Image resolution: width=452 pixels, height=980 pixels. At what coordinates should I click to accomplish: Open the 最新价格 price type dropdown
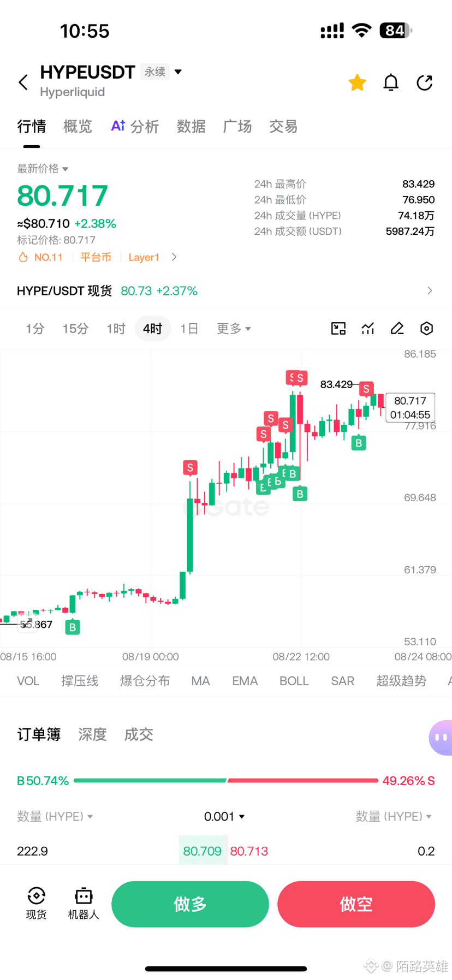43,168
